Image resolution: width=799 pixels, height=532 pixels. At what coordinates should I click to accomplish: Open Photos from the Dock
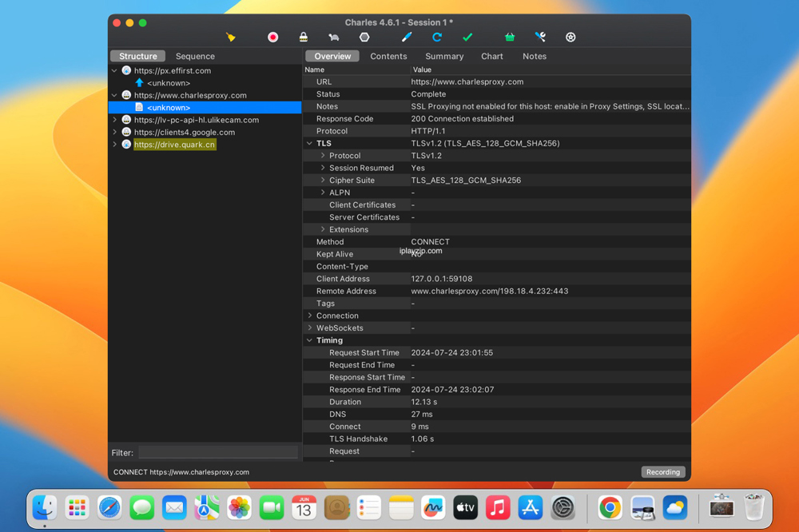[240, 507]
